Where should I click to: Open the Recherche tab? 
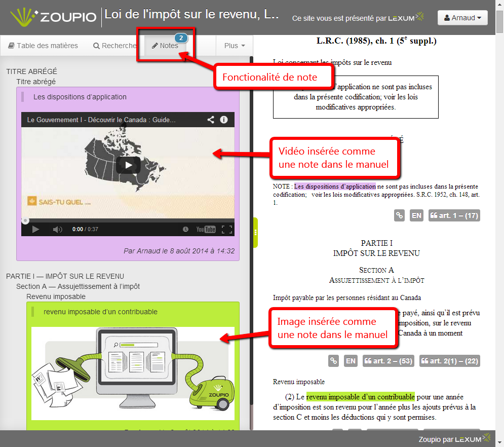[114, 46]
